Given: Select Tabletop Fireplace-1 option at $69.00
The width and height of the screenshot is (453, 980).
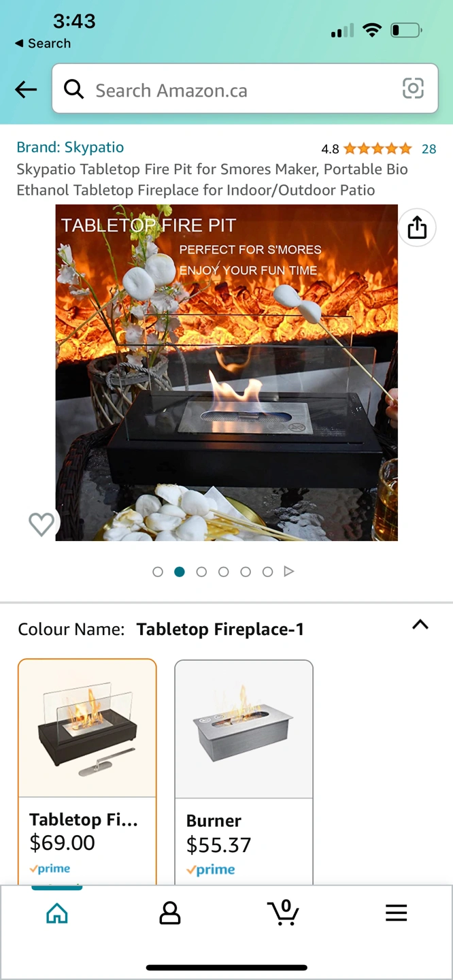Looking at the screenshot, I should coord(87,772).
